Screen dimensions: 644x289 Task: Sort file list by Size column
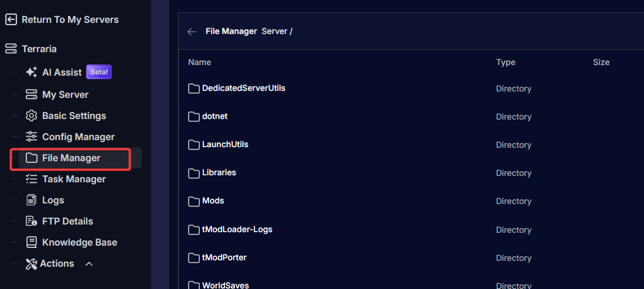pos(601,62)
